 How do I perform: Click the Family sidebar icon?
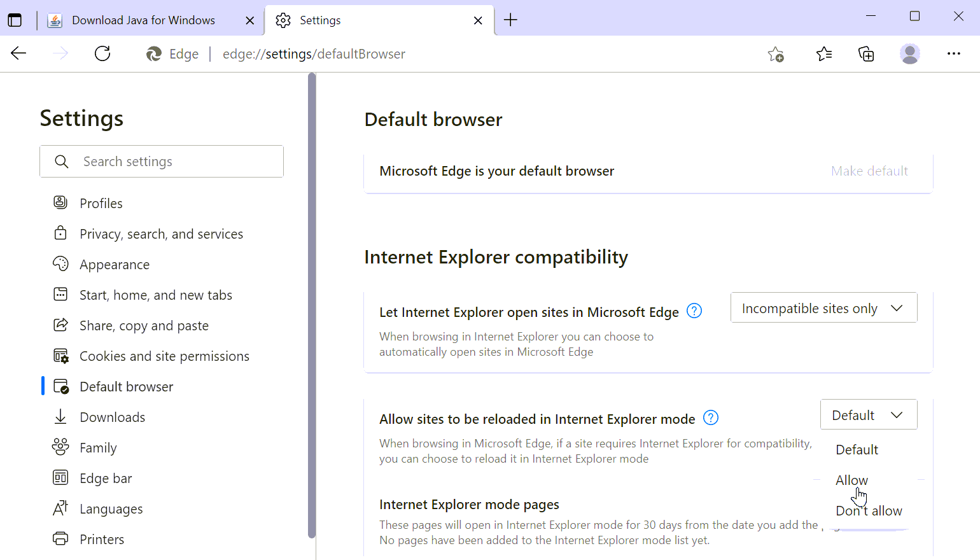[60, 447]
